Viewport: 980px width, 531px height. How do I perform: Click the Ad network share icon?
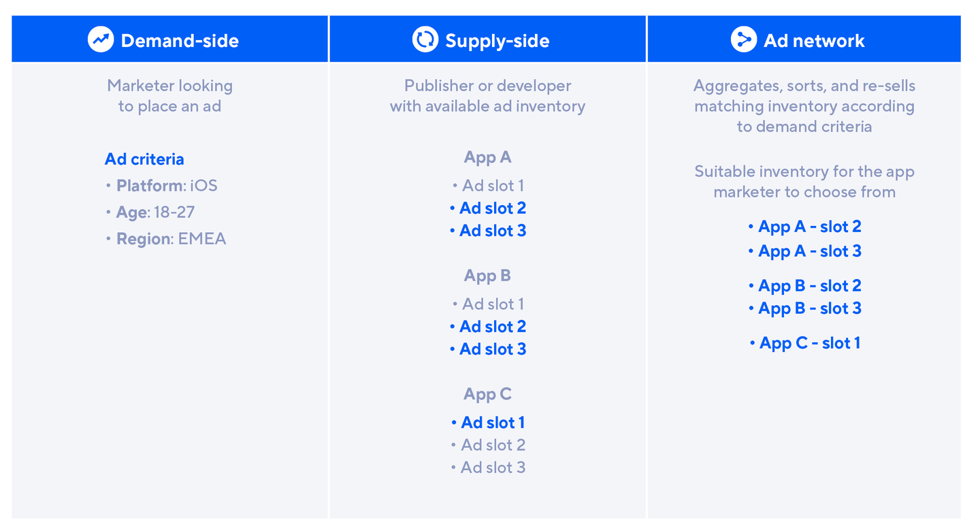743,40
